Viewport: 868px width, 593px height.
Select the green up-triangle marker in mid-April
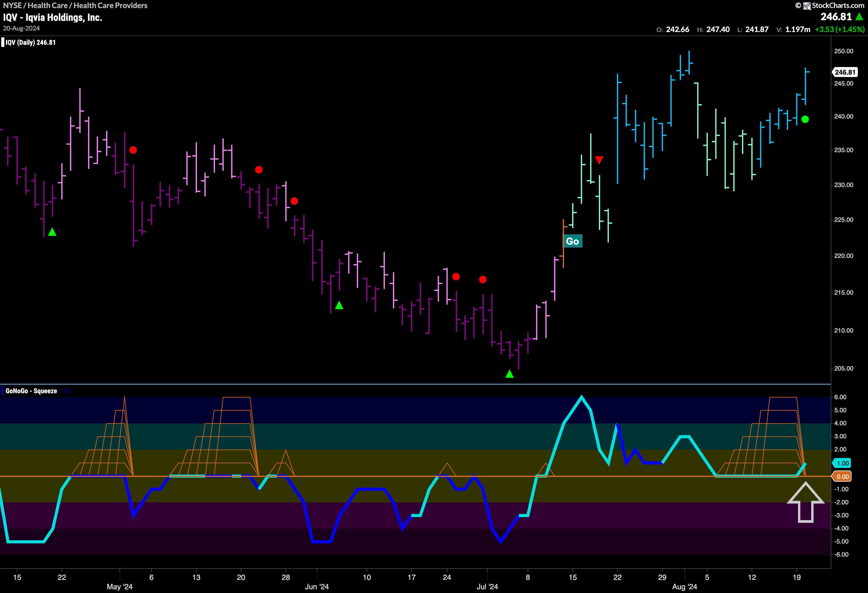tap(52, 232)
